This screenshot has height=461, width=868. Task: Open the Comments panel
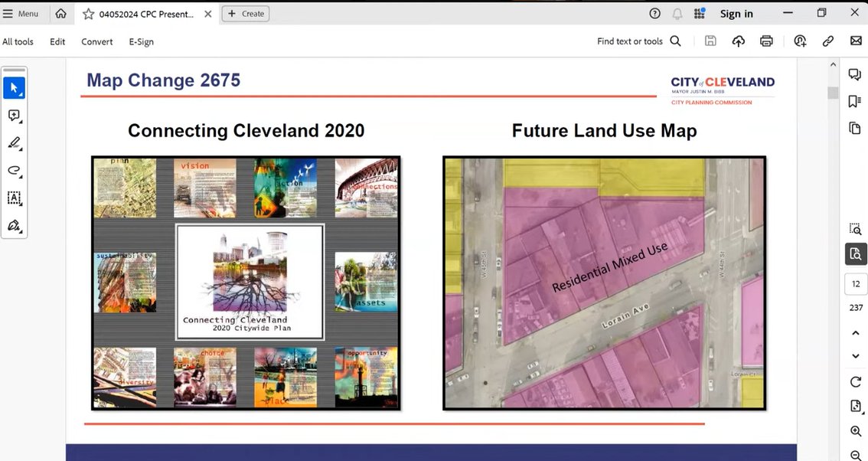(855, 75)
